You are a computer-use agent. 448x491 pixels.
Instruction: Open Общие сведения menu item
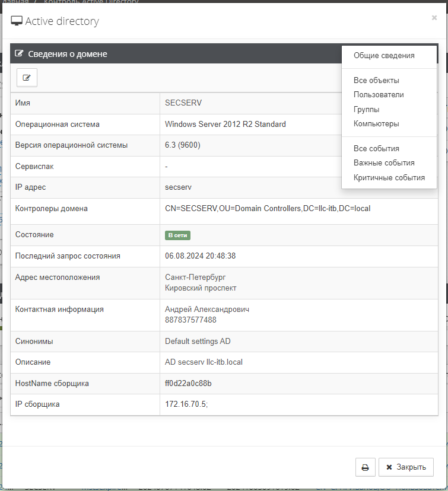tap(384, 56)
